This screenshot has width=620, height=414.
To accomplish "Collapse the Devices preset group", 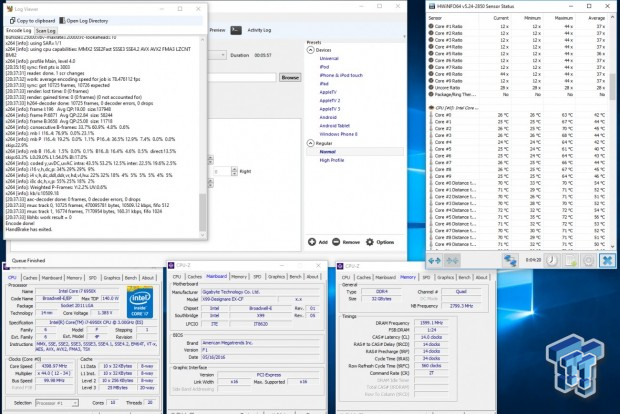I will coord(310,50).
